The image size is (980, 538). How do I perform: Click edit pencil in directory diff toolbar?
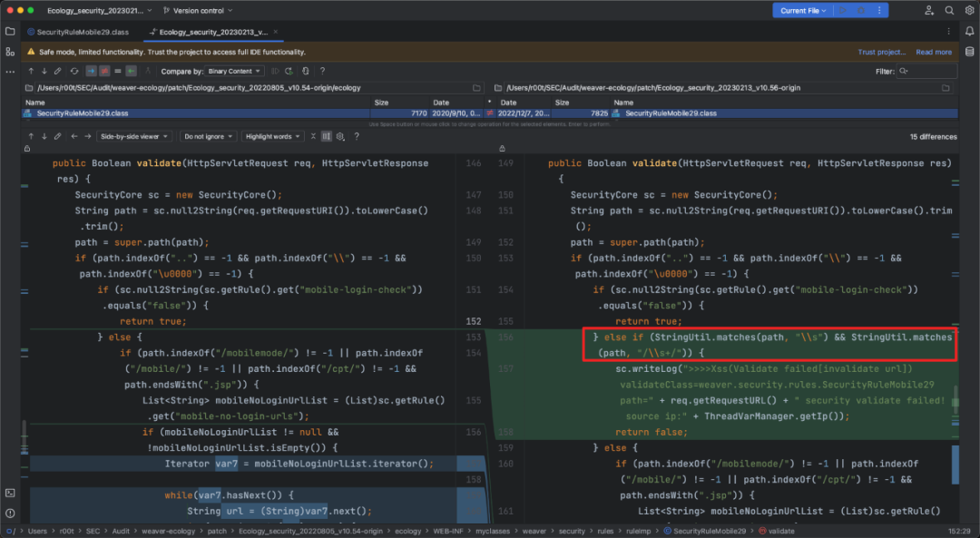pos(57,72)
